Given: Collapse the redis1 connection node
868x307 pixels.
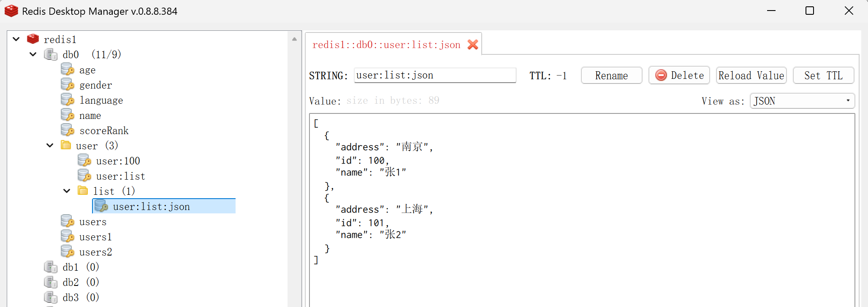Looking at the screenshot, I should click(x=16, y=39).
